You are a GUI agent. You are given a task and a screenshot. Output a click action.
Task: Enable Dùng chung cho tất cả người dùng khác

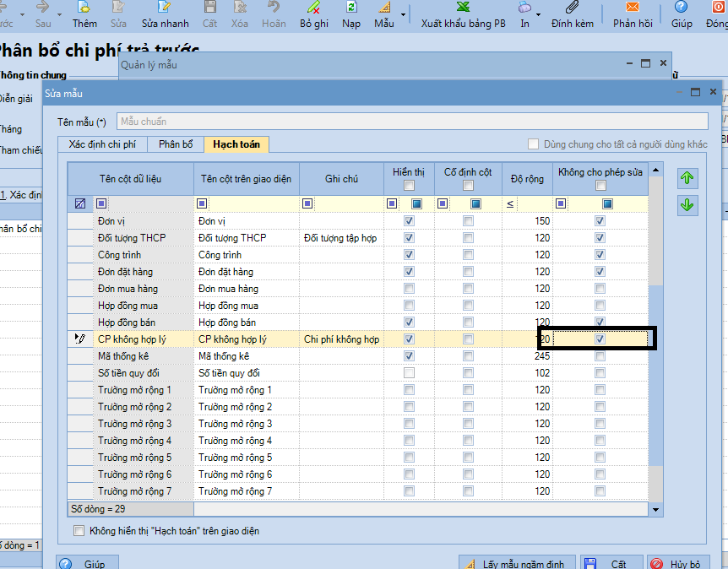coord(533,144)
